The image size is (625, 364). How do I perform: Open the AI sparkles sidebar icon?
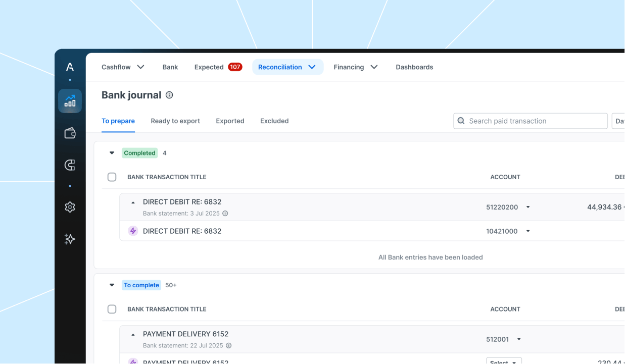tap(70, 239)
